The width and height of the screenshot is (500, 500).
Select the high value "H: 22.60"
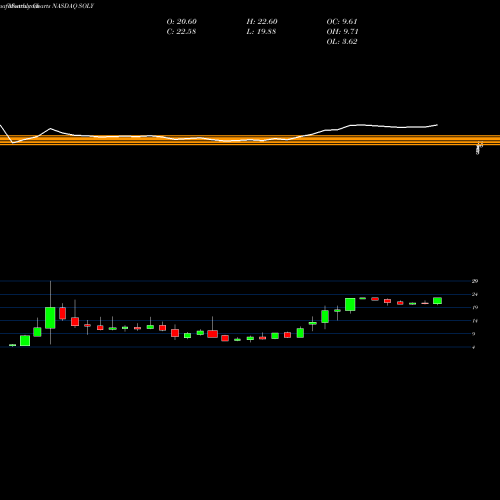(x=262, y=22)
